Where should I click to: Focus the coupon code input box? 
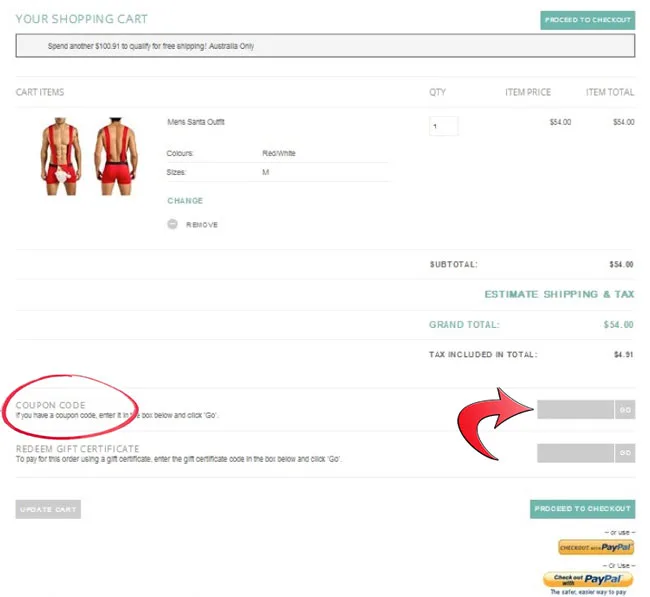[x=575, y=409]
